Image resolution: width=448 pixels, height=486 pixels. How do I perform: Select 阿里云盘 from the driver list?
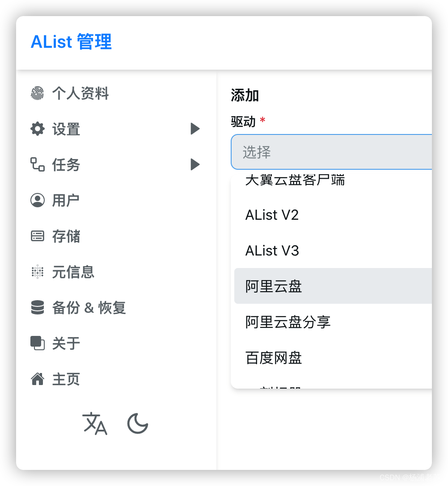click(x=333, y=286)
